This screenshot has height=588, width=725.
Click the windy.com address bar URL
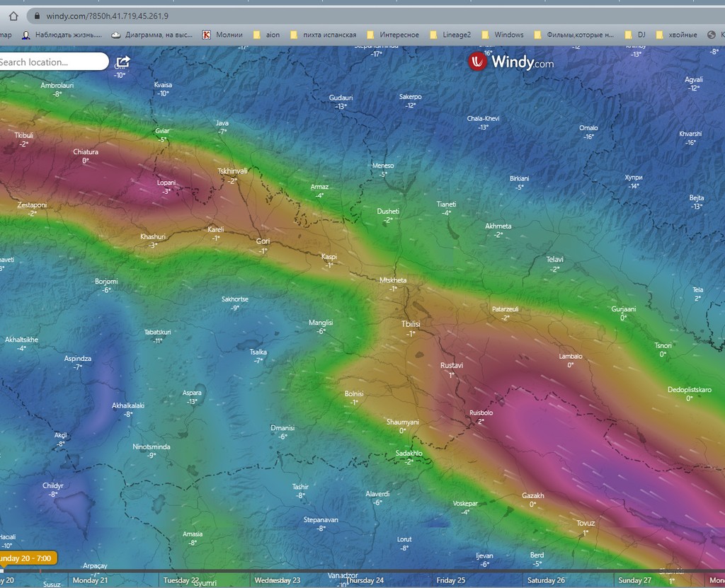point(108,16)
